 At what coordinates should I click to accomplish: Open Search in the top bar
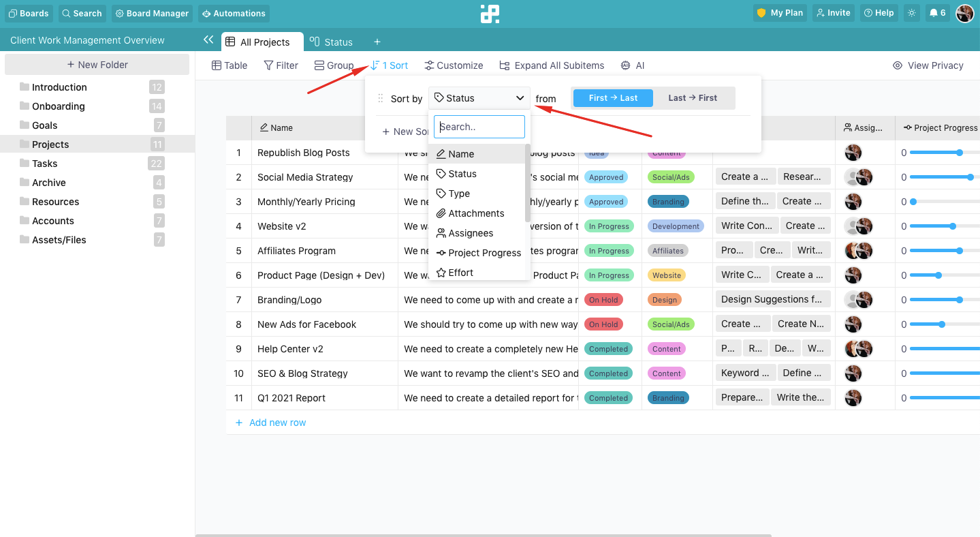[82, 13]
